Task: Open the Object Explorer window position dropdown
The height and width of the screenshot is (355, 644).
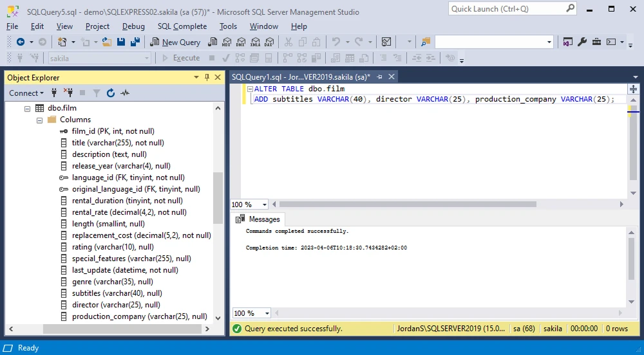Action: coord(196,77)
